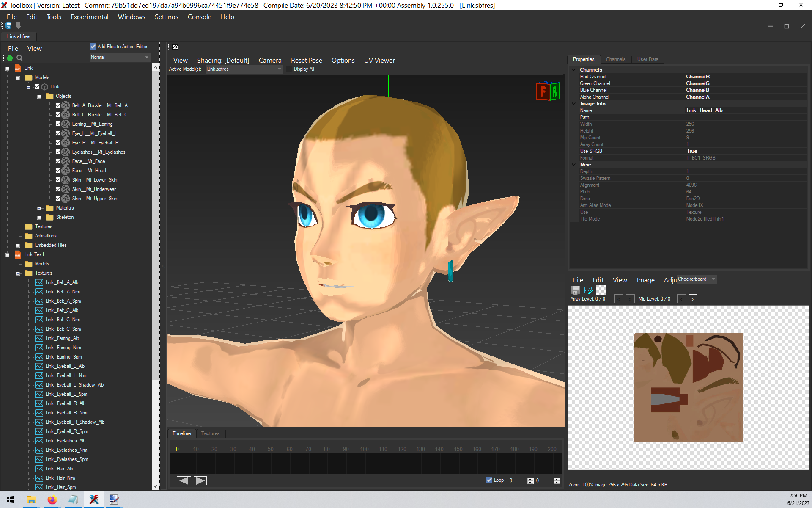
Task: Click the save icon on the main toolbar
Action: coord(8,26)
